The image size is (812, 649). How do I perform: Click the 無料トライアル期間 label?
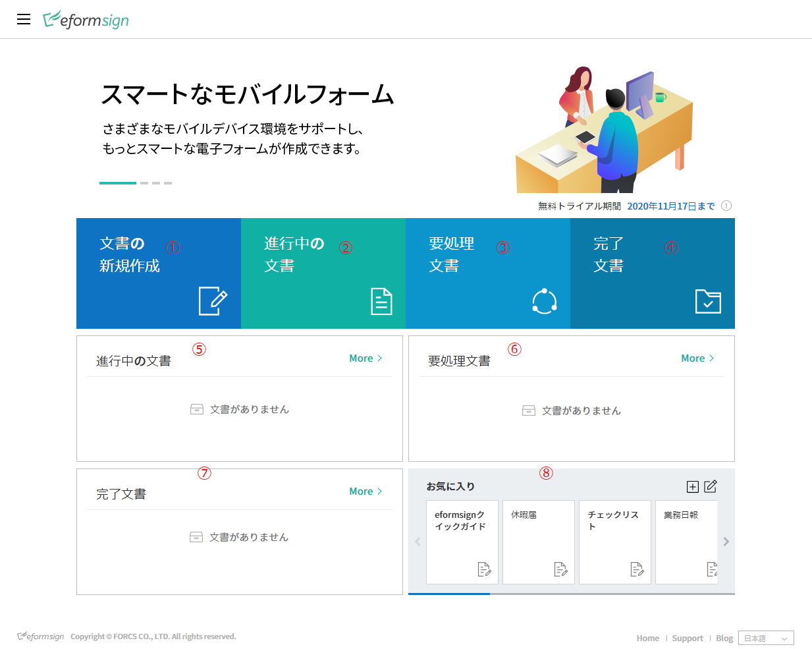tap(580, 206)
